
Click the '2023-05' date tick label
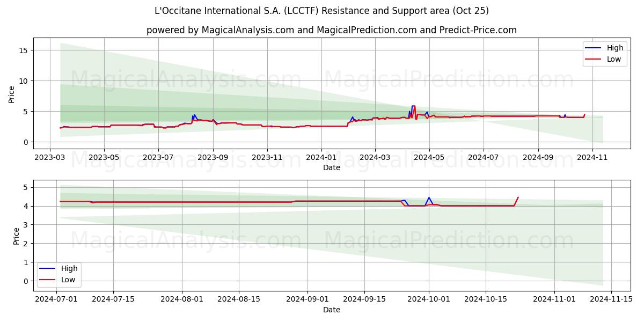tap(104, 158)
